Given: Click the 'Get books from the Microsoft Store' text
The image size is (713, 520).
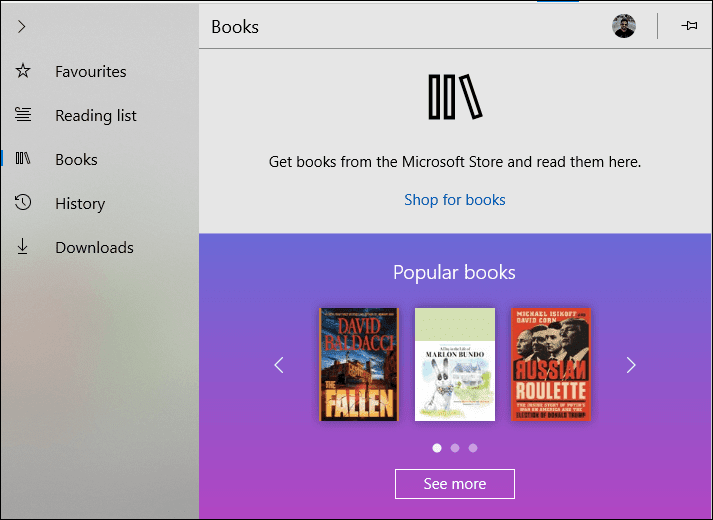Looking at the screenshot, I should click(455, 162).
